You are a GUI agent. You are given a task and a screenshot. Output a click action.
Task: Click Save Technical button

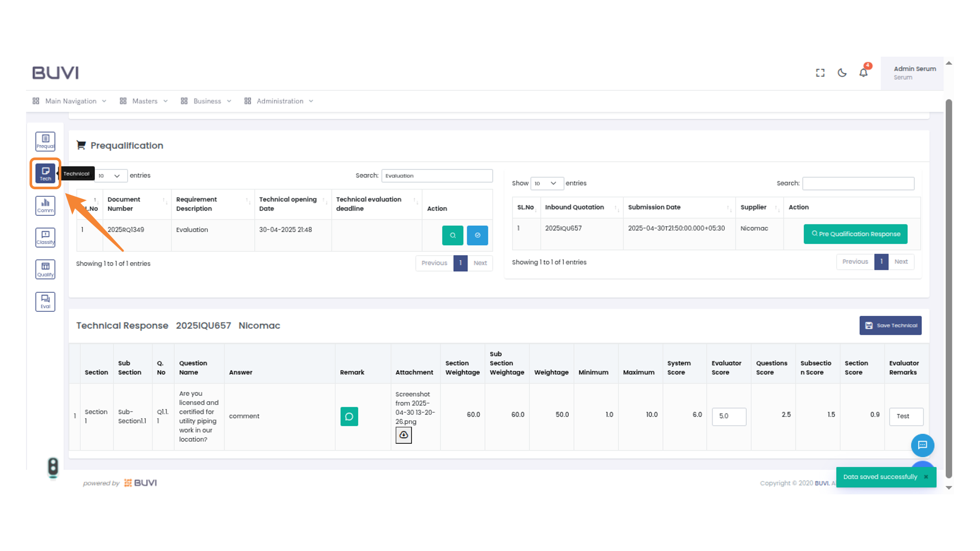tap(890, 325)
